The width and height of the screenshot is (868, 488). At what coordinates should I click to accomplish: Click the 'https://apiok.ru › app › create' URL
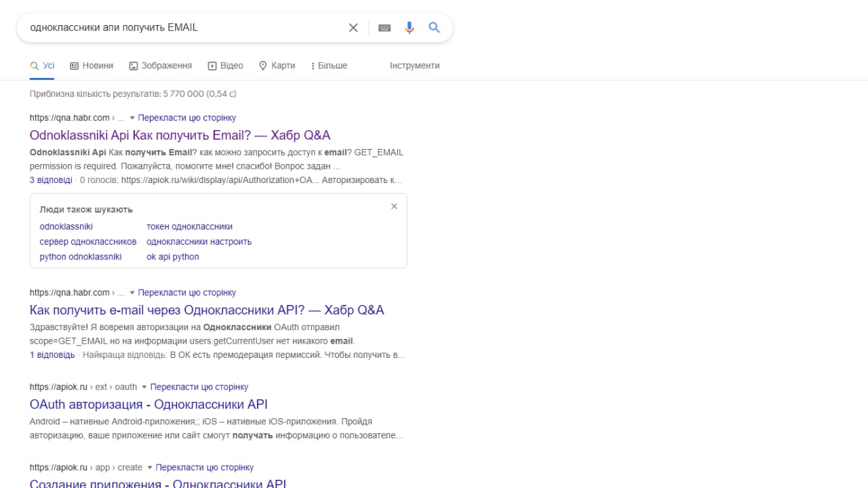[x=86, y=468]
